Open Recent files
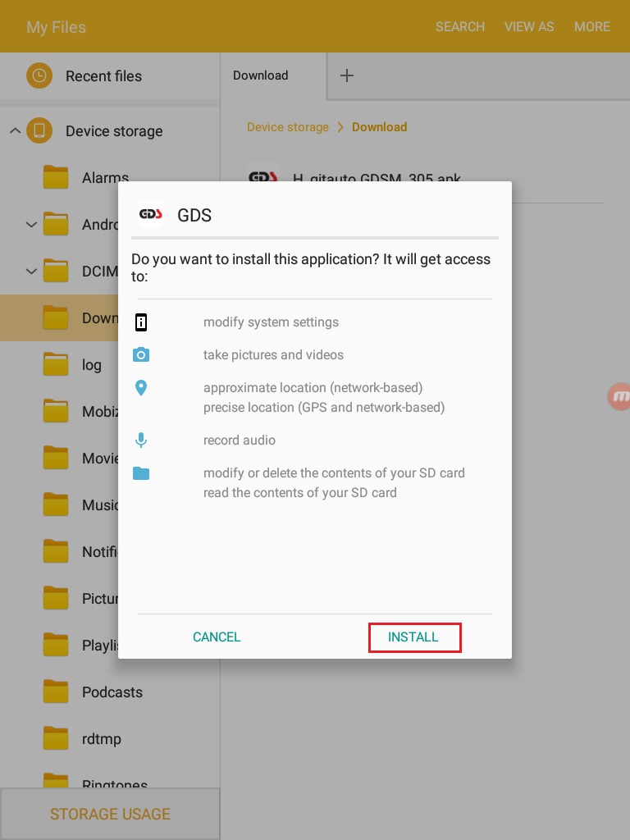The width and height of the screenshot is (630, 840). click(x=110, y=76)
